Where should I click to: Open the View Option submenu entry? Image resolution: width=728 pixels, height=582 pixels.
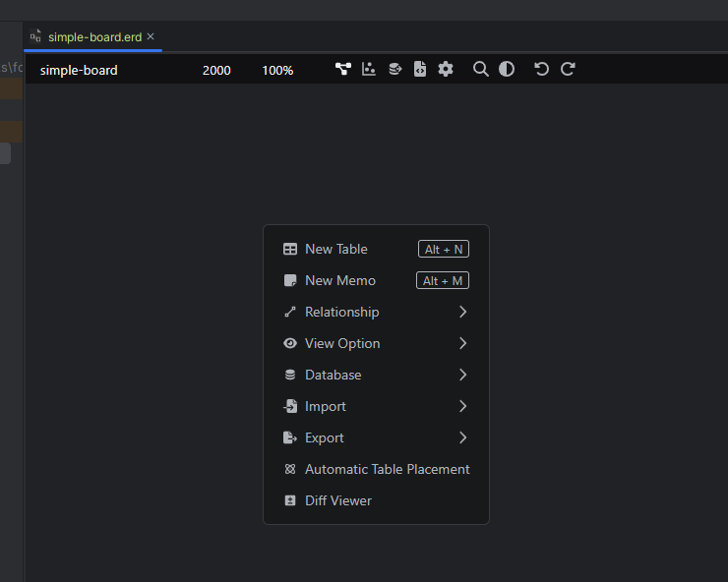(376, 343)
